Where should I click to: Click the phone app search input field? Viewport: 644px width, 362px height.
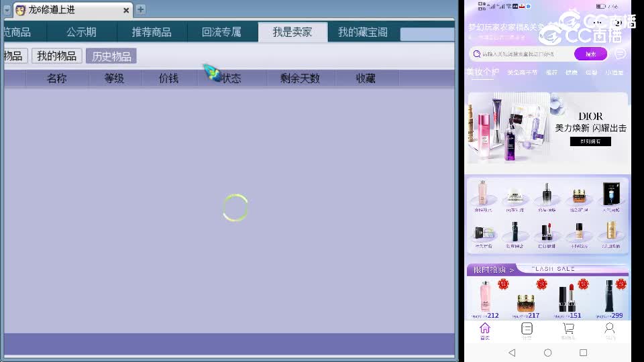(521, 54)
